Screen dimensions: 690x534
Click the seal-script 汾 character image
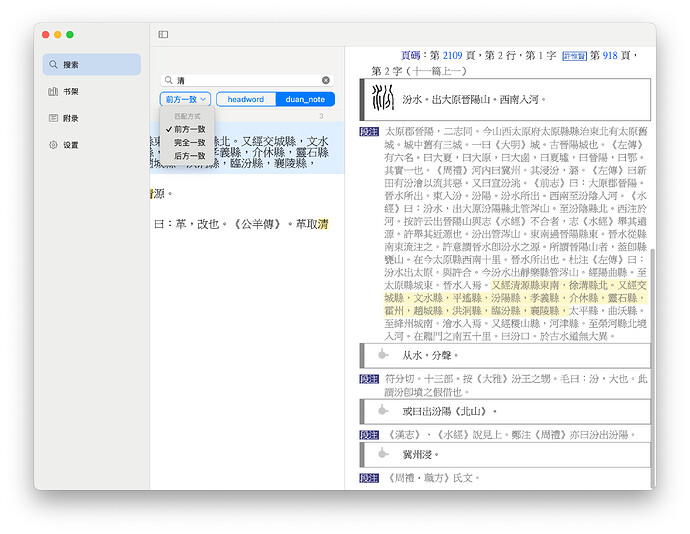pos(382,98)
